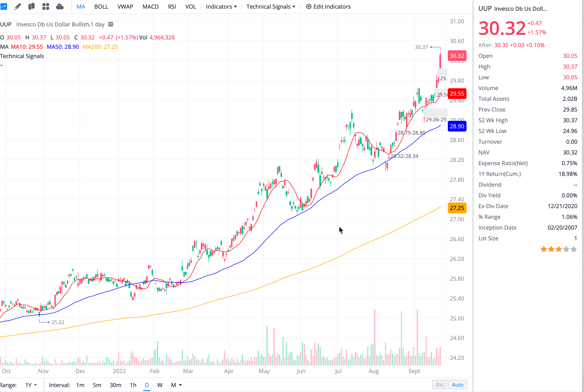Click the blue line chart icon
Screen dimensions: 584x392
(x=4, y=7)
